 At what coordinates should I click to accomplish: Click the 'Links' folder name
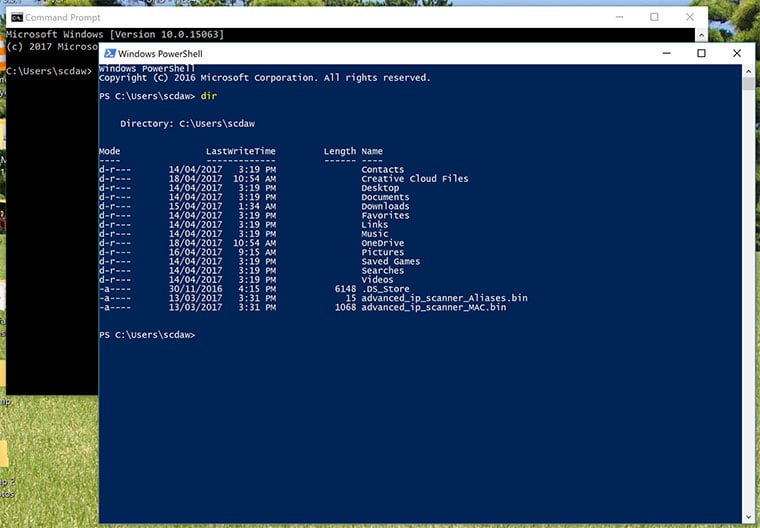coord(375,225)
